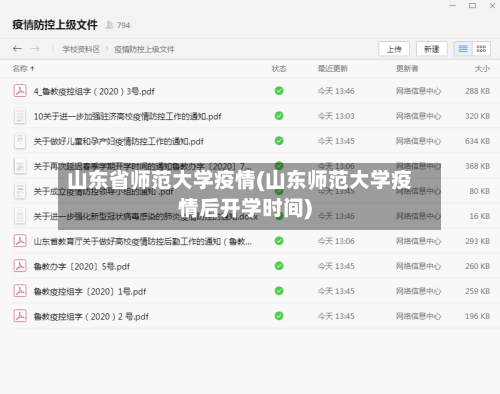Click sync status of 鲁教办字 5号.pdf

tap(279, 266)
